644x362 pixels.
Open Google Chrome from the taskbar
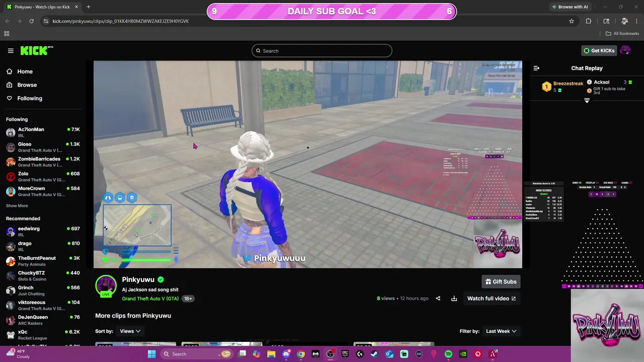coord(301,354)
